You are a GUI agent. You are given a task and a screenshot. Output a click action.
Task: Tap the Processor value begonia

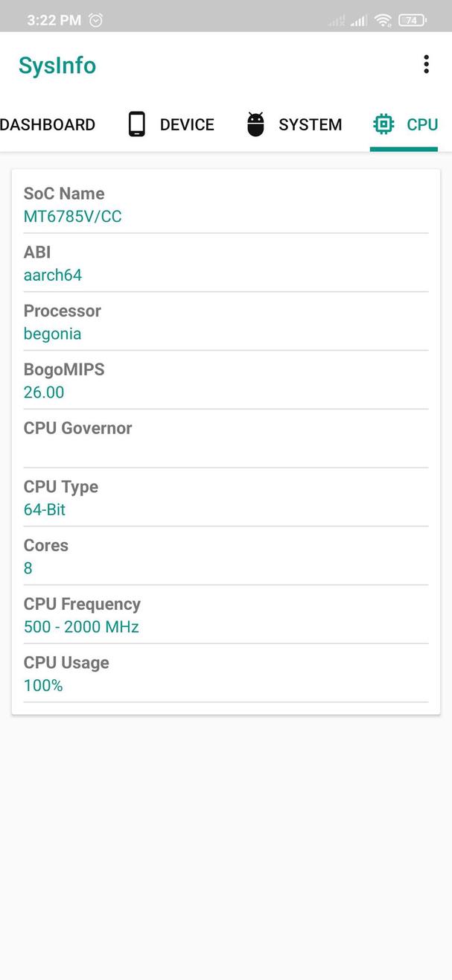(52, 334)
